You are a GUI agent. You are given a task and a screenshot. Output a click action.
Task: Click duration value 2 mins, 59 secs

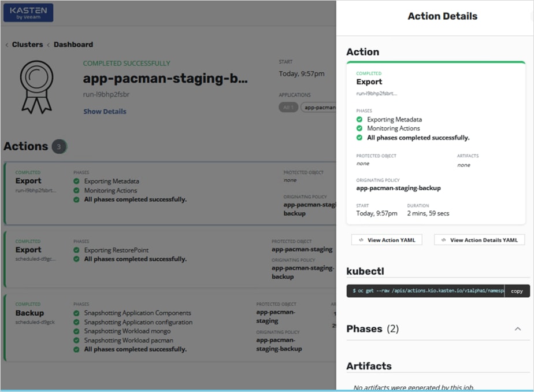[428, 213]
